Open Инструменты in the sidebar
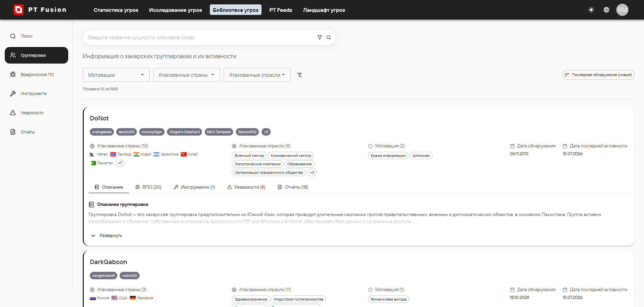Image resolution: width=644 pixels, height=307 pixels. point(36,94)
